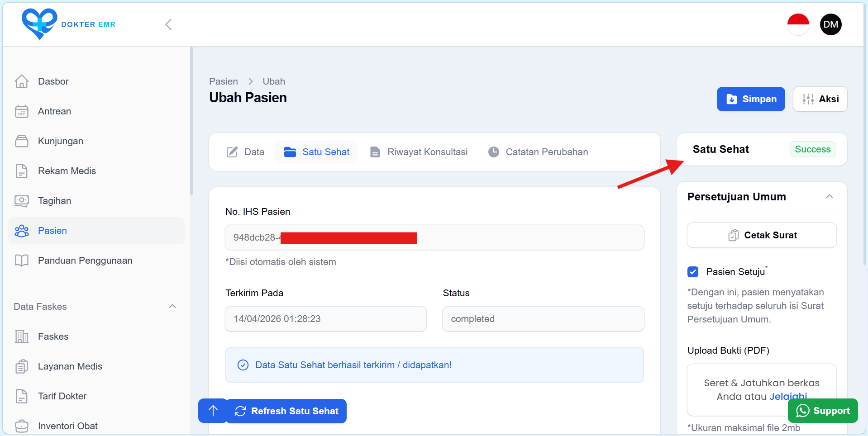Switch language via the Indonesian flag icon
Image resolution: width=868 pixels, height=436 pixels.
click(798, 24)
